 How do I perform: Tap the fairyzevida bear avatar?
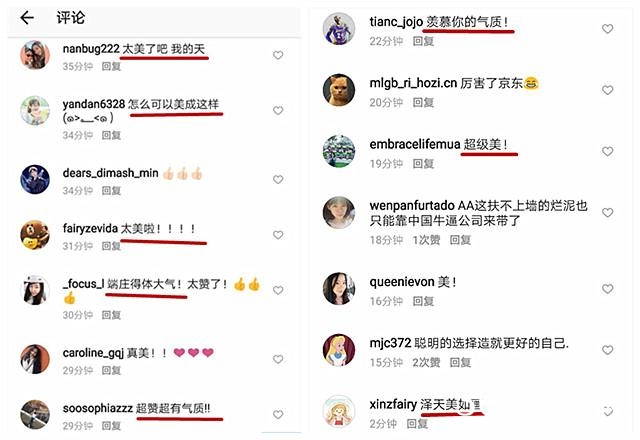pos(35,235)
